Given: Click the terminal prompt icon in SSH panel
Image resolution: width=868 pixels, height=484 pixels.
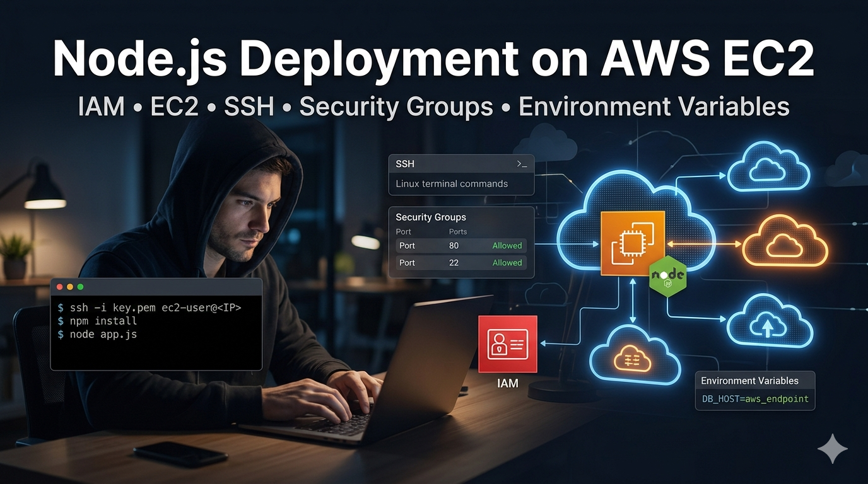Looking at the screenshot, I should (522, 164).
